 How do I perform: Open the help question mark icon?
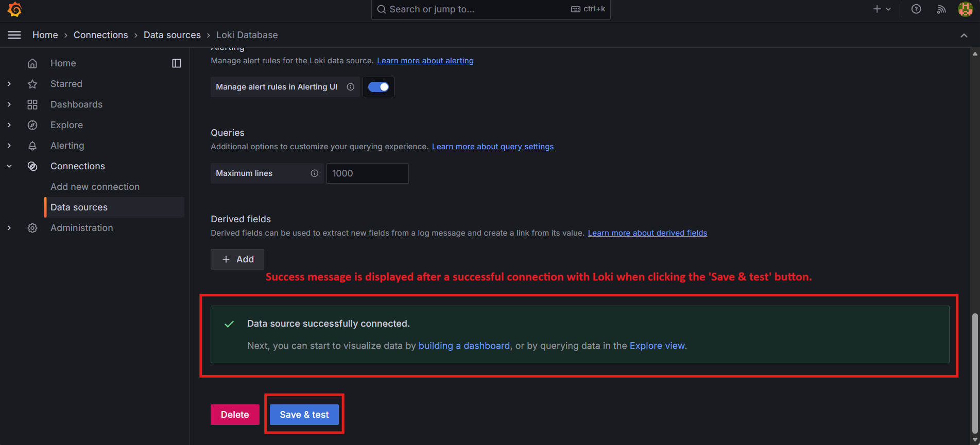916,9
